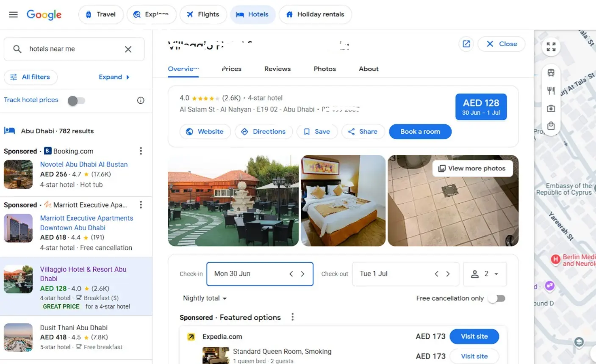596x364 pixels.
Task: Click Book a room button
Action: click(420, 132)
